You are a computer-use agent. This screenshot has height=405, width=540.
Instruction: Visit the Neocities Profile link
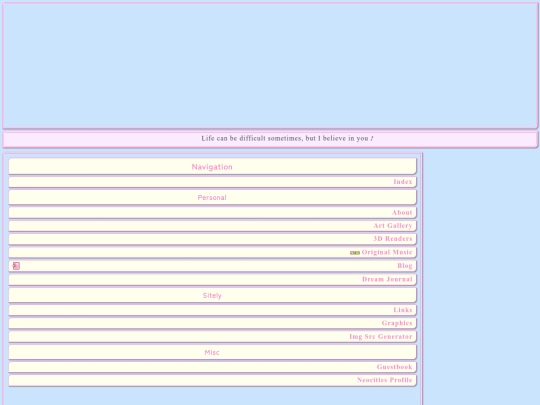tap(384, 380)
